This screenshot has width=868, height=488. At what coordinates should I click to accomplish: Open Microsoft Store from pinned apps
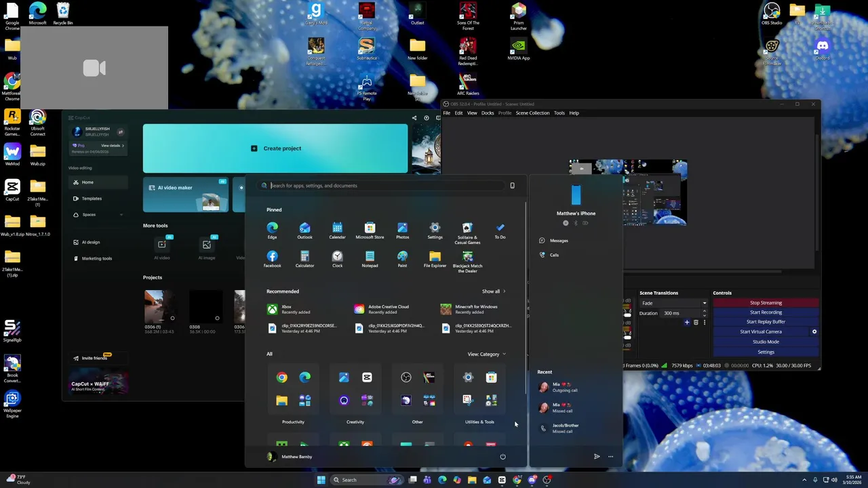(370, 230)
